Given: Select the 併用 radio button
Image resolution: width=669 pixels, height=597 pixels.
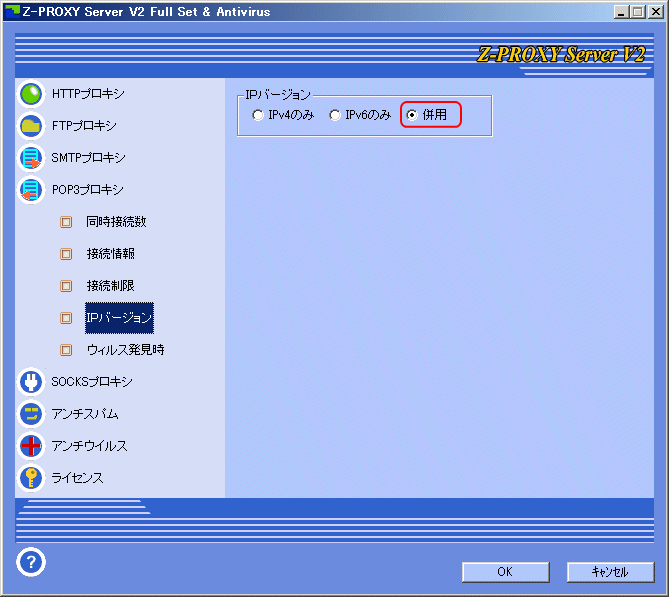Looking at the screenshot, I should point(412,115).
